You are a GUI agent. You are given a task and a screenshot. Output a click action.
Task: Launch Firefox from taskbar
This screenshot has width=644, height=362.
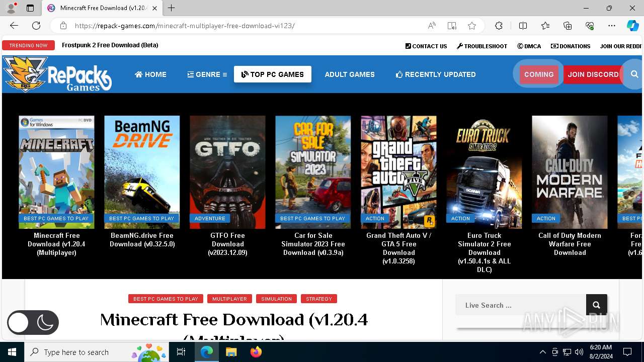point(256,352)
